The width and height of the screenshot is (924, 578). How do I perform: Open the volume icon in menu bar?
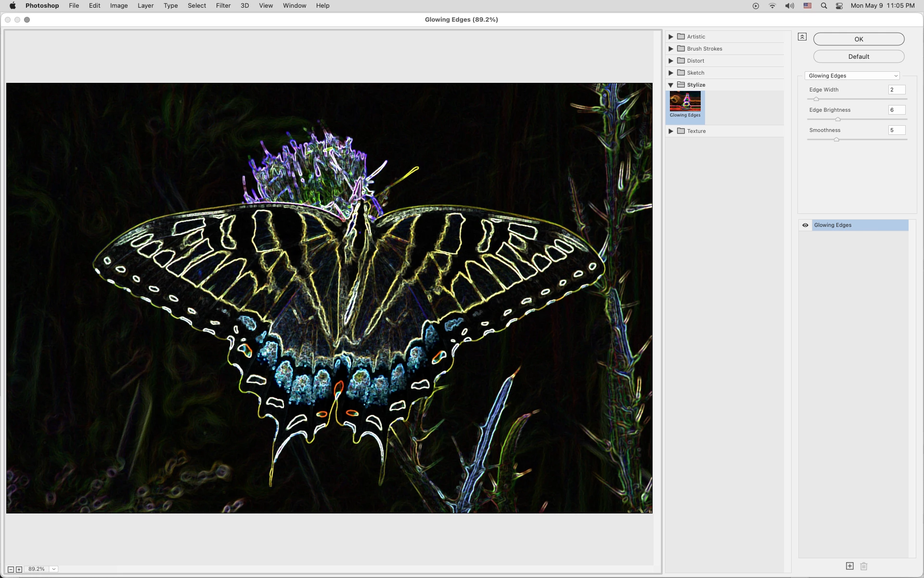[789, 6]
